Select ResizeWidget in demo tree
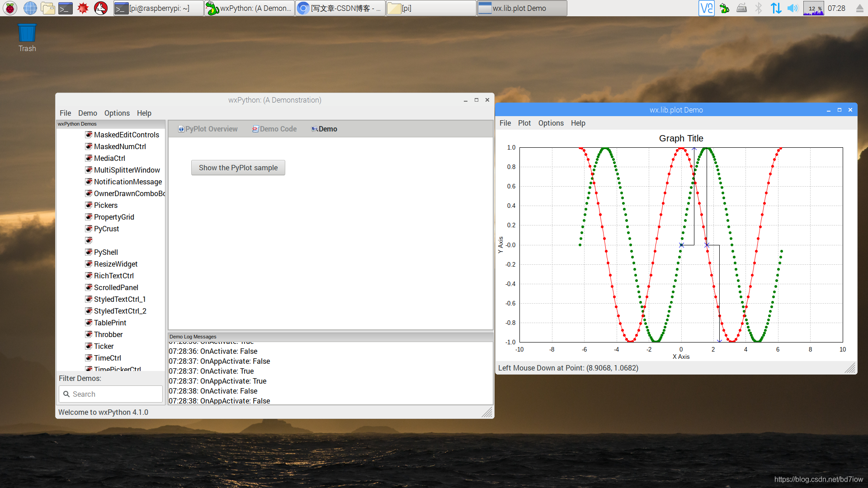Screen dimensions: 868x488 click(x=116, y=264)
